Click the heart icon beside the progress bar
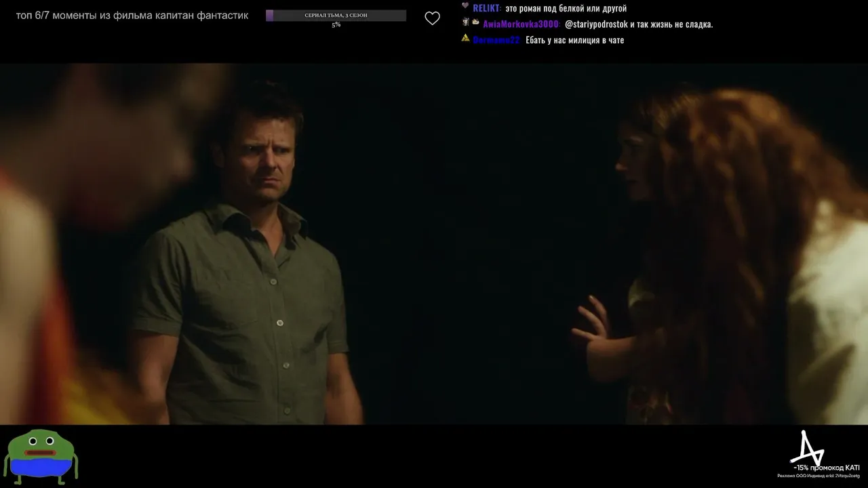The height and width of the screenshot is (488, 868). (x=432, y=19)
